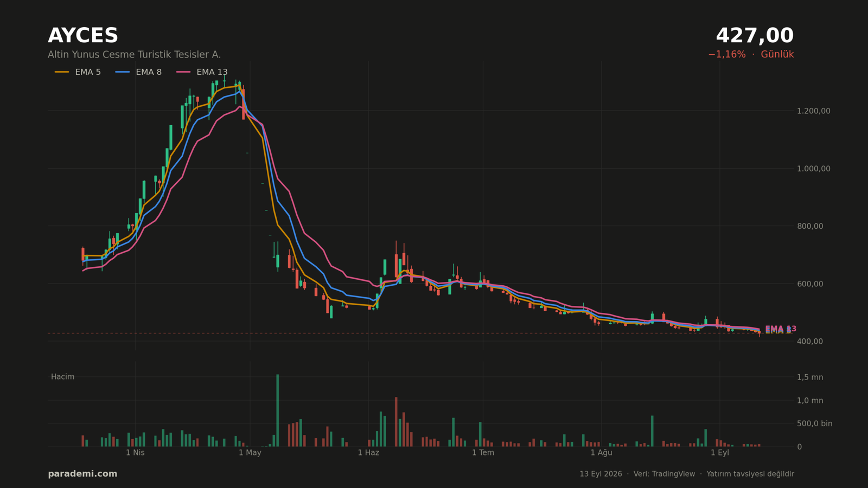Screen dimensions: 868x488
Task: Click the 1 May date axis label
Action: [250, 453]
